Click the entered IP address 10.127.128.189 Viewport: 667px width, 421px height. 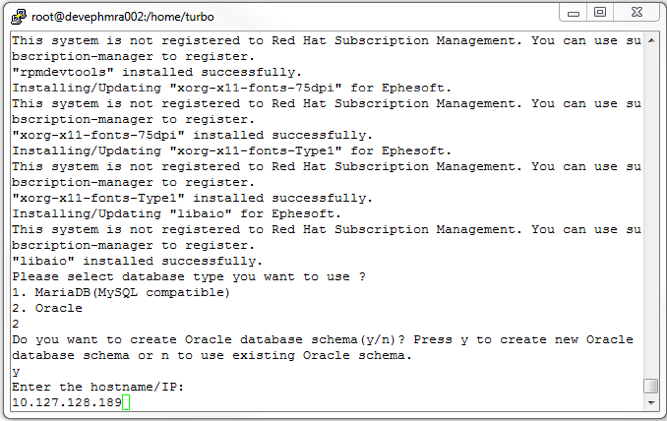(66, 403)
